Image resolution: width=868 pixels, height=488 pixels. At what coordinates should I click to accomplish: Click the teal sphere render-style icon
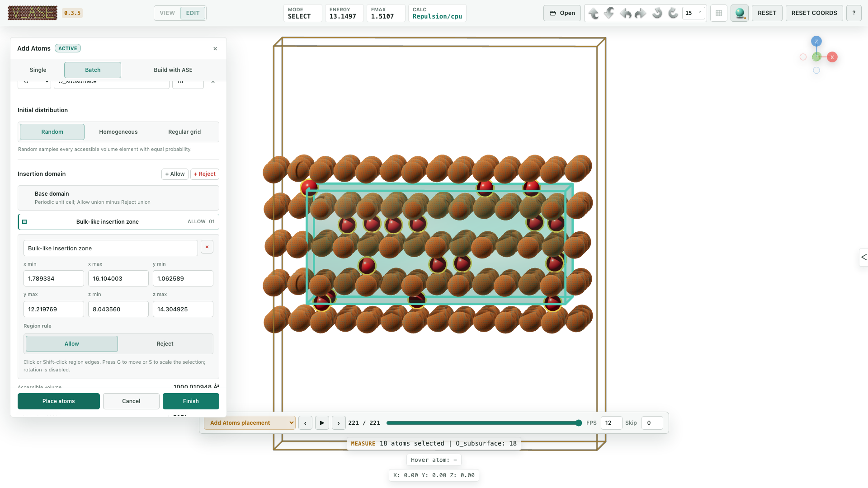740,13
